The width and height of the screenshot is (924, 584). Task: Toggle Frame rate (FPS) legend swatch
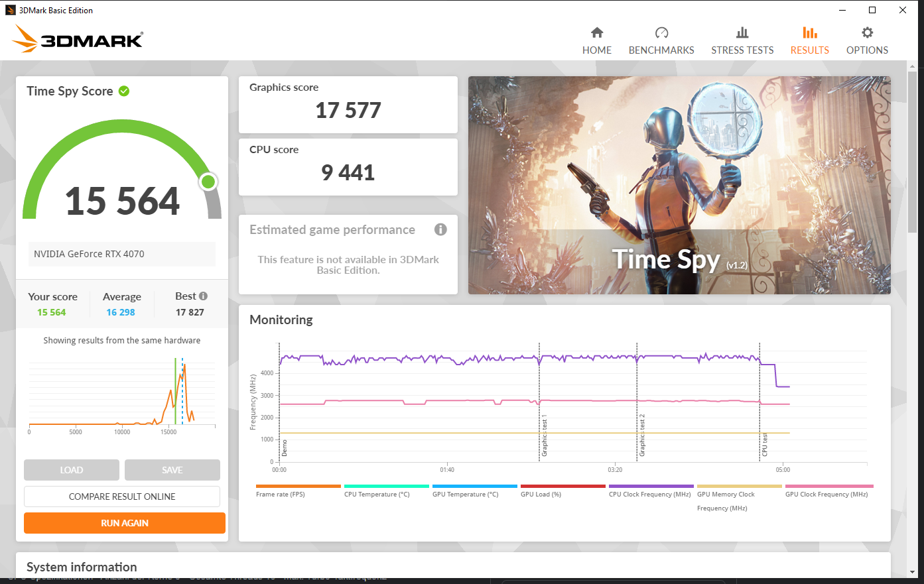(298, 486)
